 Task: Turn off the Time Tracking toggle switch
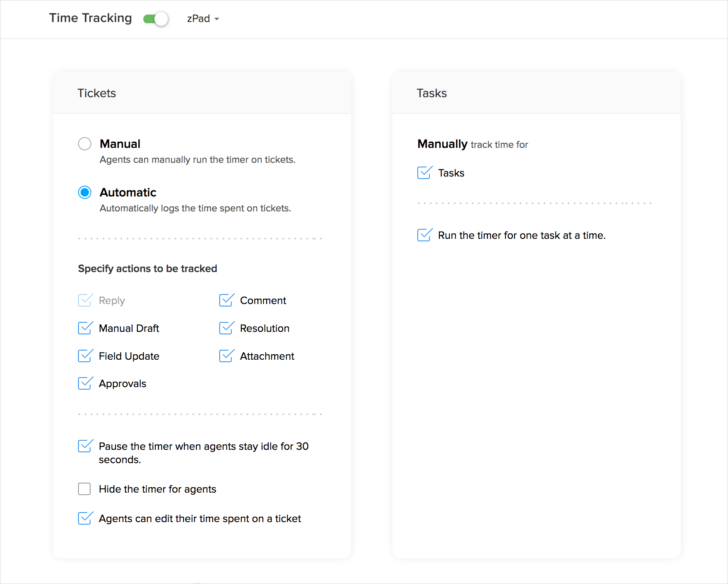click(156, 19)
